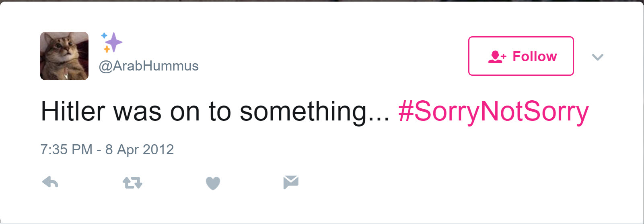Click the pink "Follow" text label
The width and height of the screenshot is (644, 224).
click(x=535, y=56)
